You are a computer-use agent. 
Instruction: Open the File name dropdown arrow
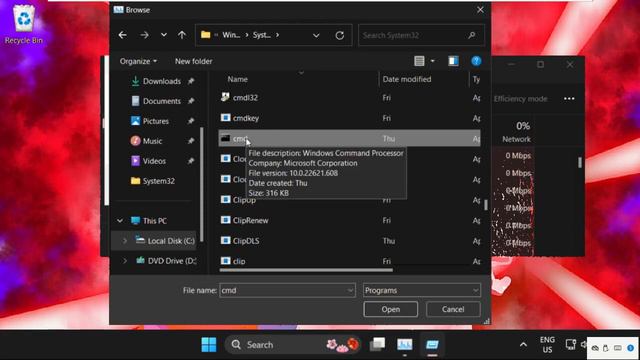click(350, 291)
